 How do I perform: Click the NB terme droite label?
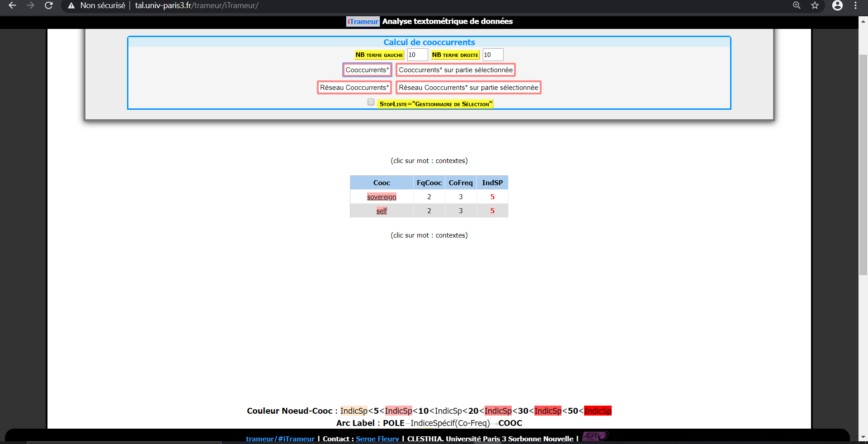(x=455, y=55)
